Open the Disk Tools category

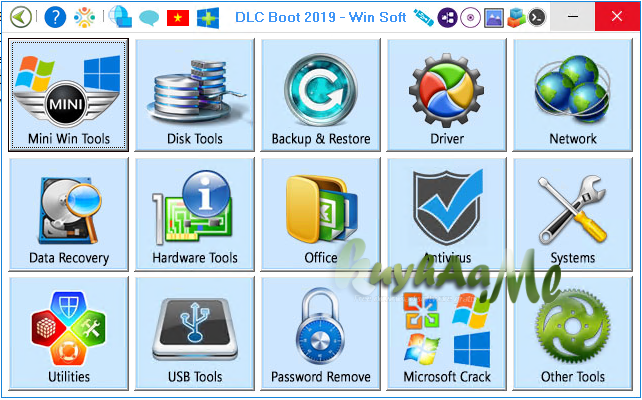tap(194, 95)
